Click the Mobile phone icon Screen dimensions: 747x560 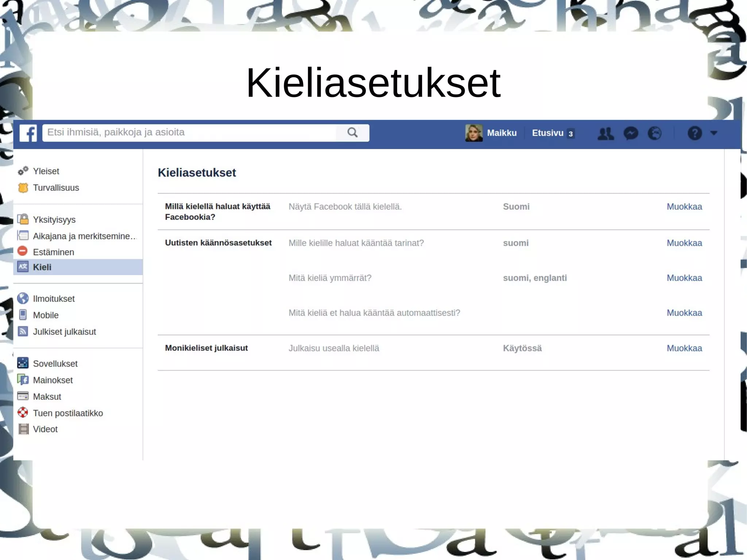(x=23, y=315)
